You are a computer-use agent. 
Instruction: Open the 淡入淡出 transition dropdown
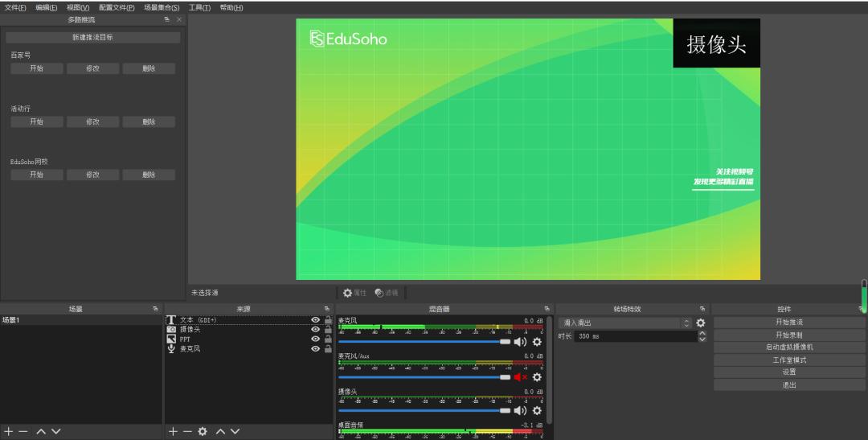(624, 323)
